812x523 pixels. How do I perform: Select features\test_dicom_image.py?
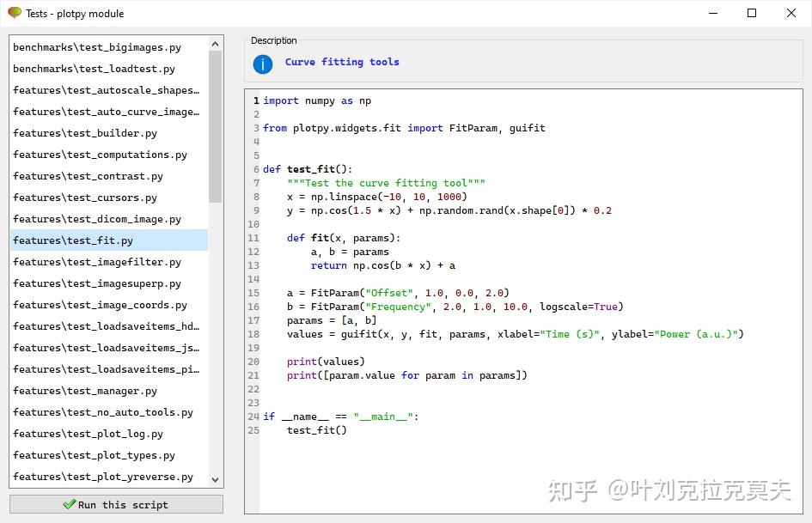109,219
